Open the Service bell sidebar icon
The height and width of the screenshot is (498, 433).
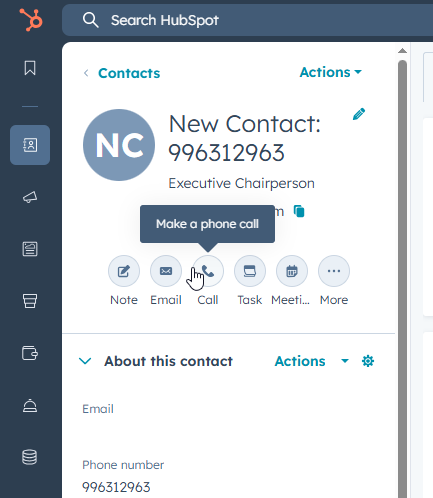30,405
